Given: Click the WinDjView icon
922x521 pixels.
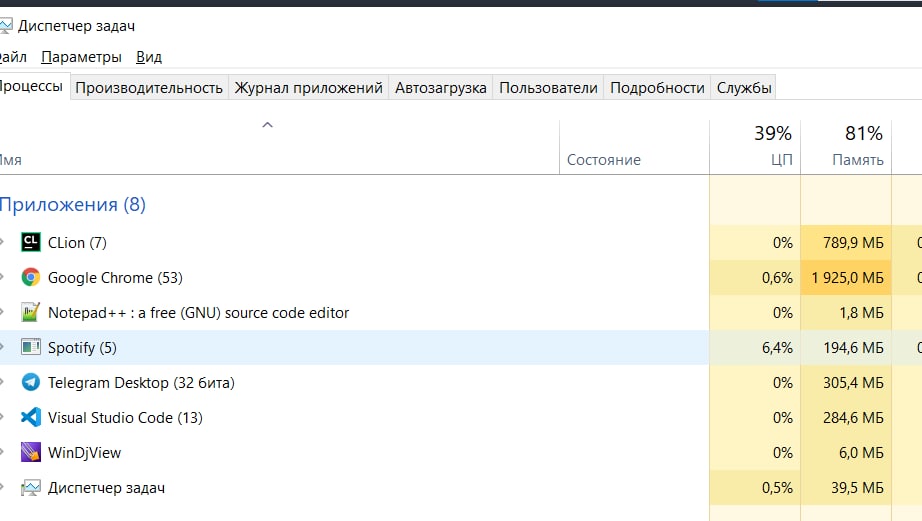Looking at the screenshot, I should (31, 452).
